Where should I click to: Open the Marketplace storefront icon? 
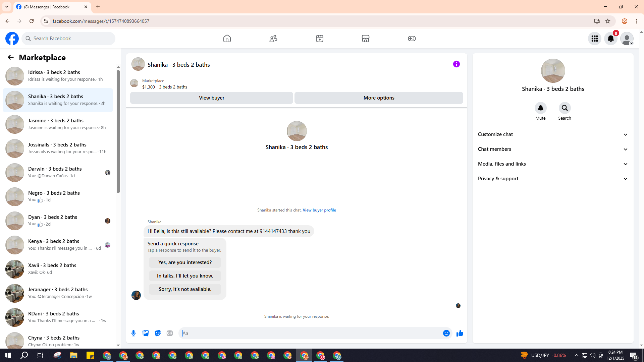coord(366,39)
